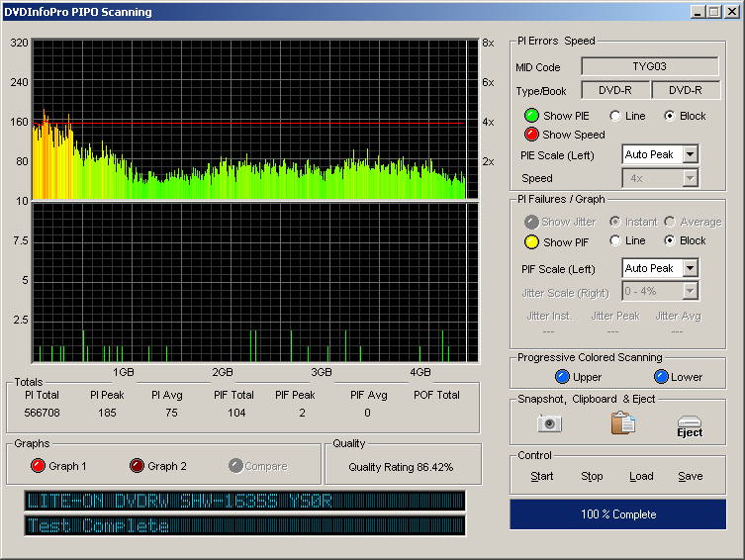Click the PI Errors upper graph
745x560 pixels.
255,119
